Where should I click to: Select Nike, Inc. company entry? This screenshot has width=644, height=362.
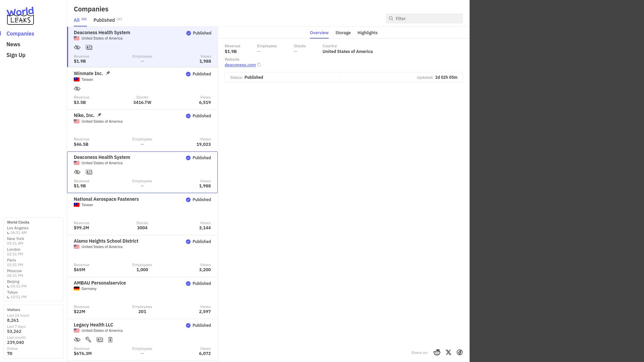tap(142, 130)
